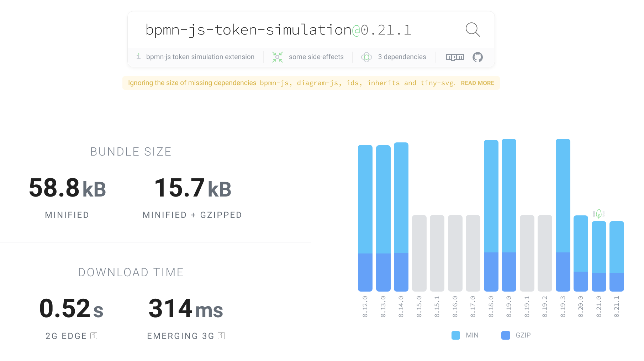Screen dimensions: 644x361
Task: Select the greyed 0.19.1 version bar
Action: click(x=527, y=253)
